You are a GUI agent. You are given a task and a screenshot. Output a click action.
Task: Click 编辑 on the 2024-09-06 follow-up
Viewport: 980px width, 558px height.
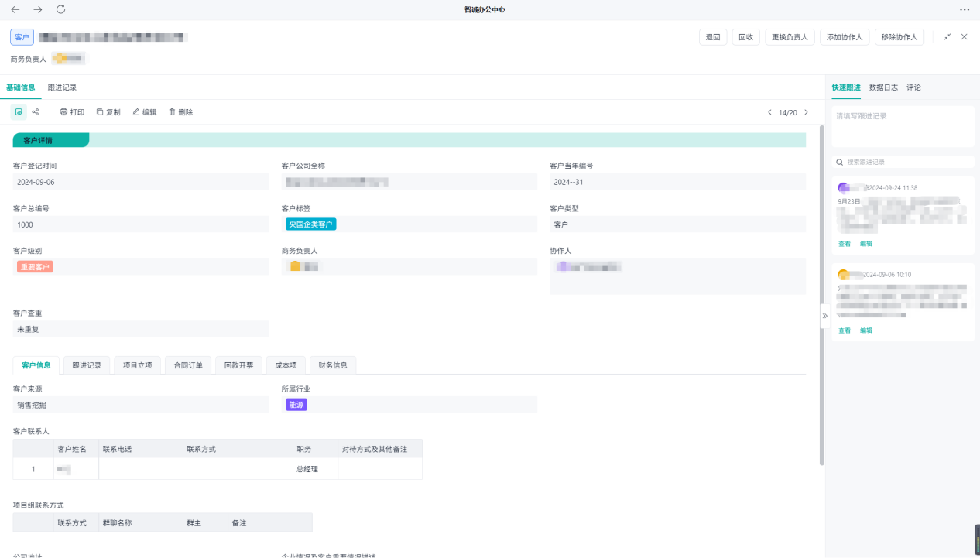tap(866, 330)
